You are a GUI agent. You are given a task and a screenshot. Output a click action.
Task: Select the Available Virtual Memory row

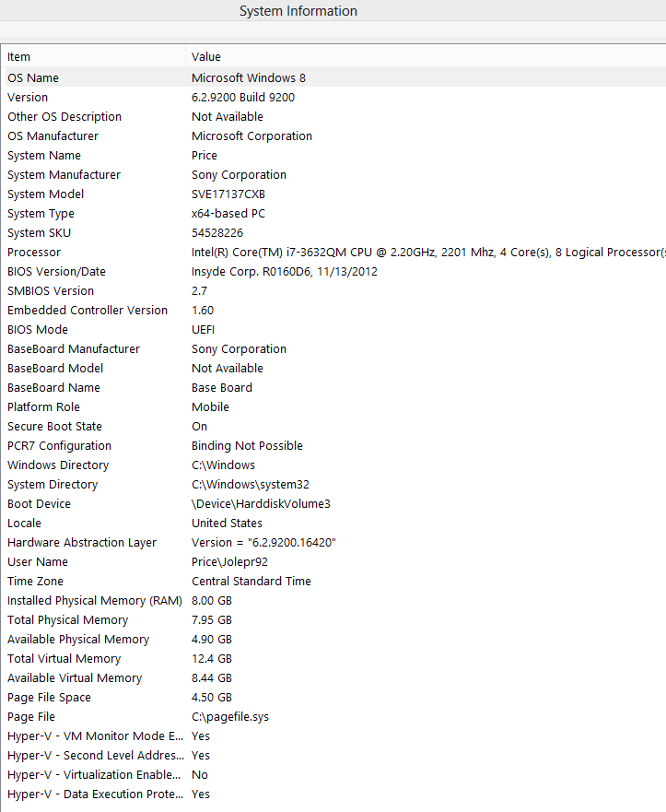tap(75, 678)
